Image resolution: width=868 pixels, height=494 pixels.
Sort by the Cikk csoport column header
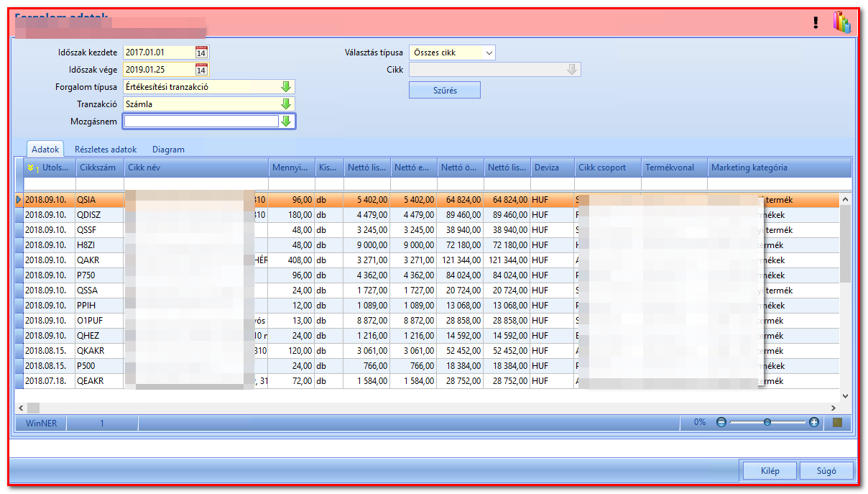[x=608, y=168]
